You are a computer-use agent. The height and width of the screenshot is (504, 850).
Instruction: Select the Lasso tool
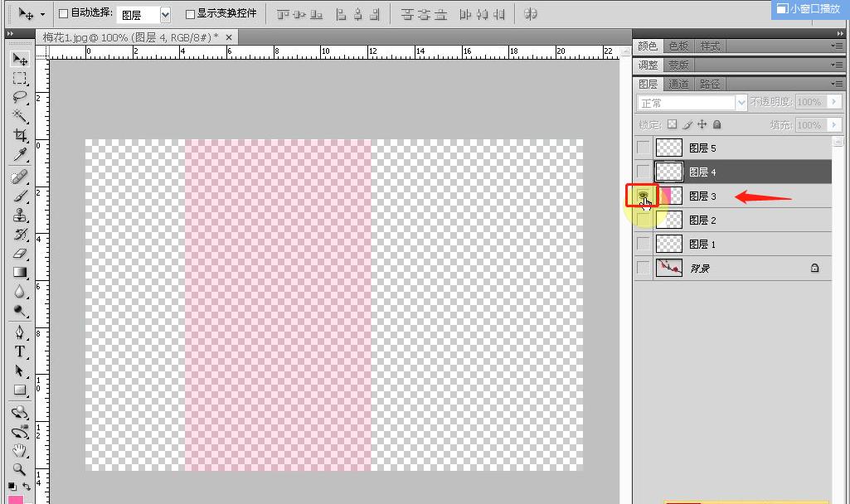coord(20,98)
